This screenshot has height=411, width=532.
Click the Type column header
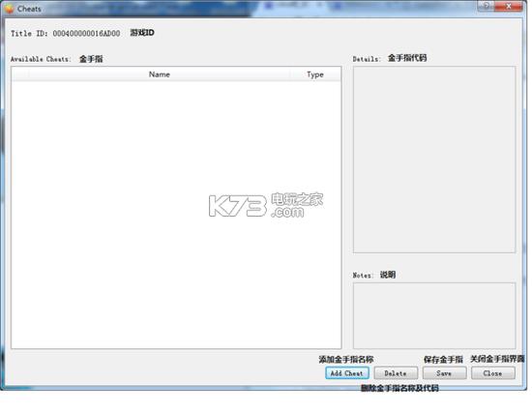[315, 74]
